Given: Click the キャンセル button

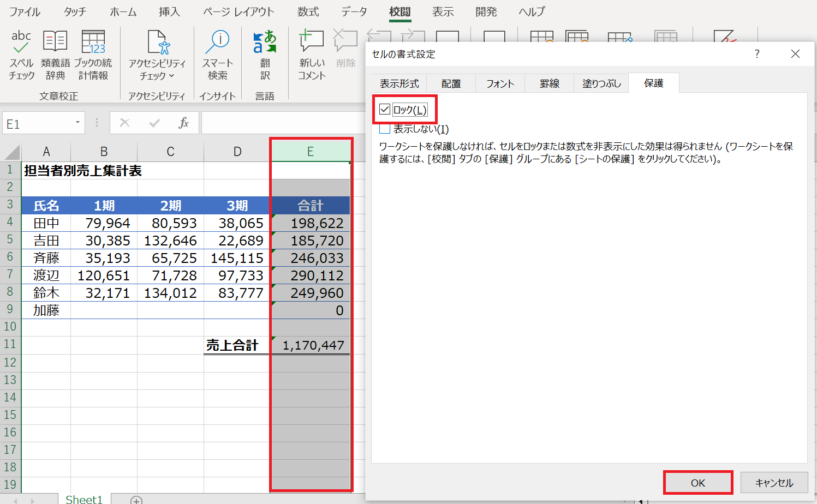Looking at the screenshot, I should (x=774, y=483).
